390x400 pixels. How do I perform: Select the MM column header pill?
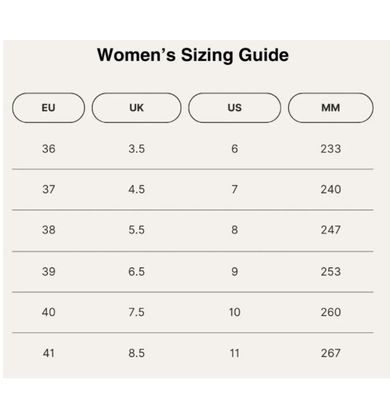331,108
